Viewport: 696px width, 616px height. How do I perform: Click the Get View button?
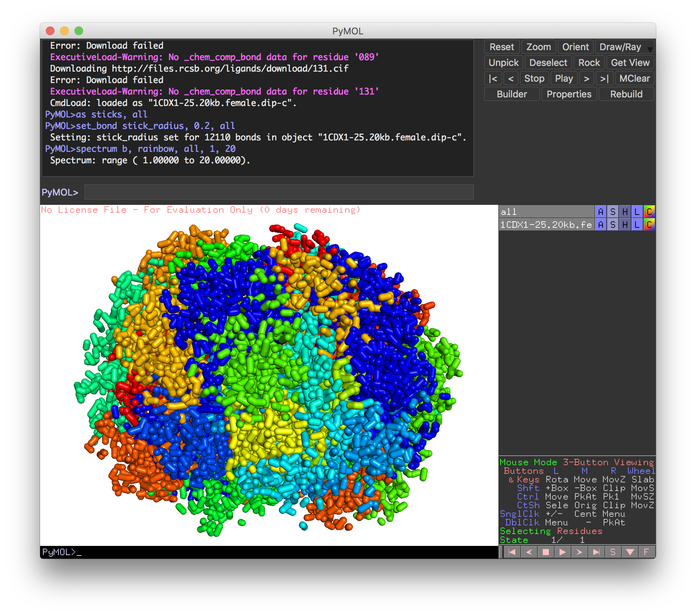tap(630, 62)
